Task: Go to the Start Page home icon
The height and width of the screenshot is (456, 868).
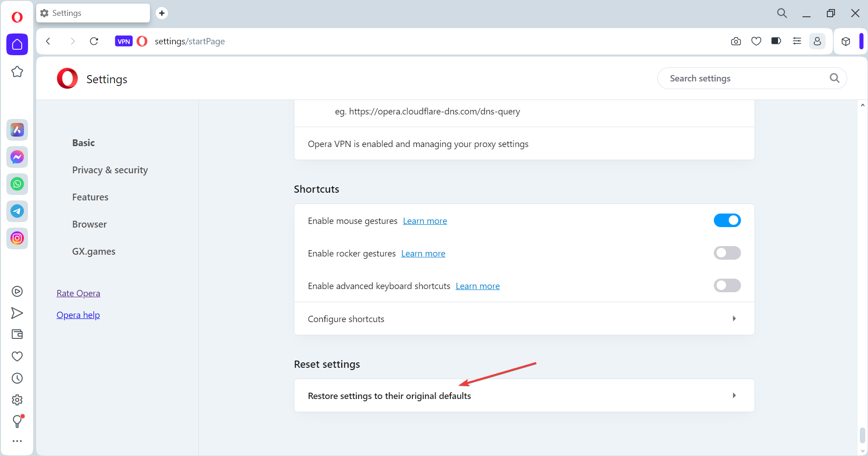Action: tap(17, 44)
